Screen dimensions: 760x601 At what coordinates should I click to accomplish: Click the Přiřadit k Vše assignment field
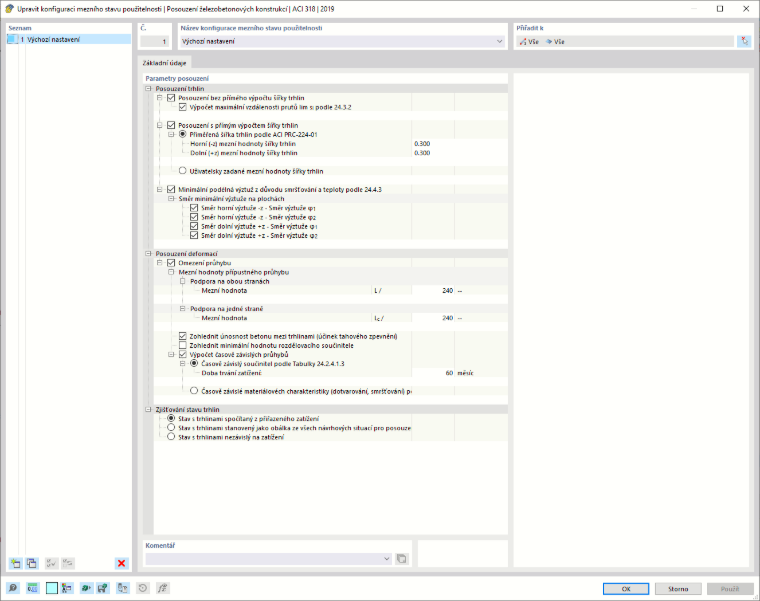625,42
